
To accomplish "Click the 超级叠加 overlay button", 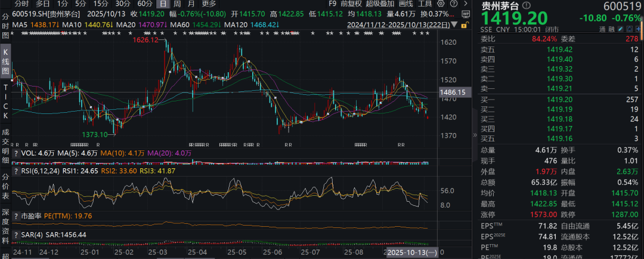I will point(380,4).
